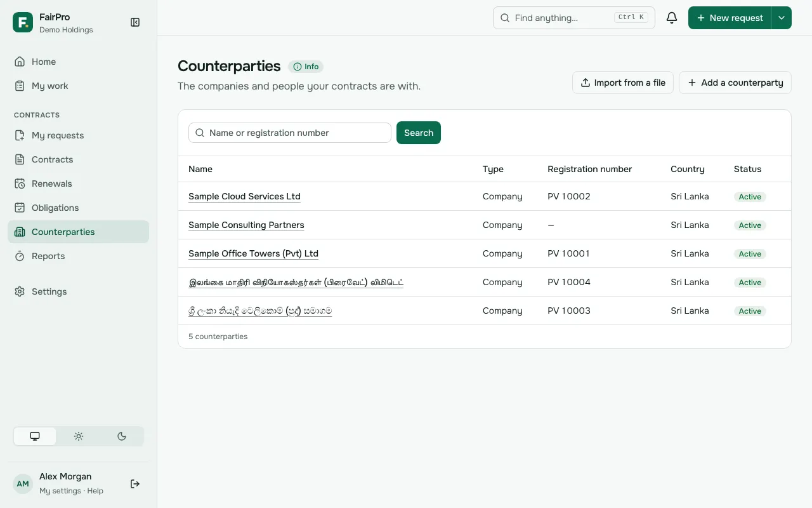Image resolution: width=812 pixels, height=508 pixels.
Task: Click Add a counterparty button
Action: tap(735, 83)
